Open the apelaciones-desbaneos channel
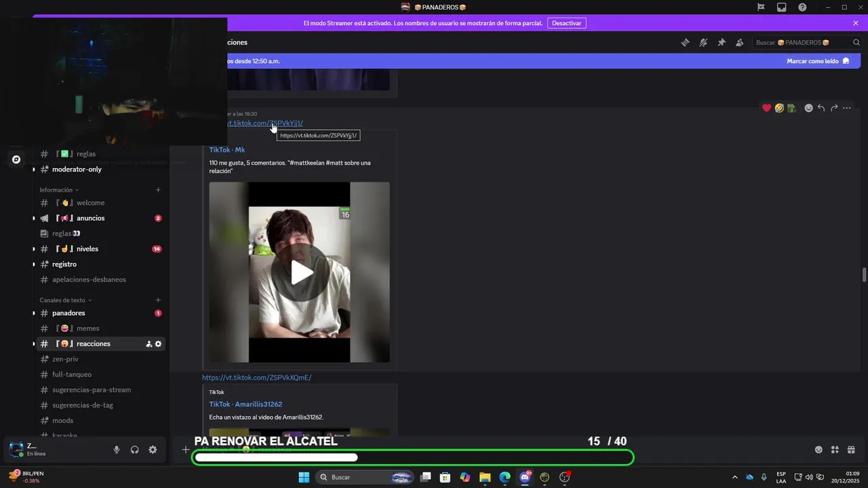 pos(102,279)
